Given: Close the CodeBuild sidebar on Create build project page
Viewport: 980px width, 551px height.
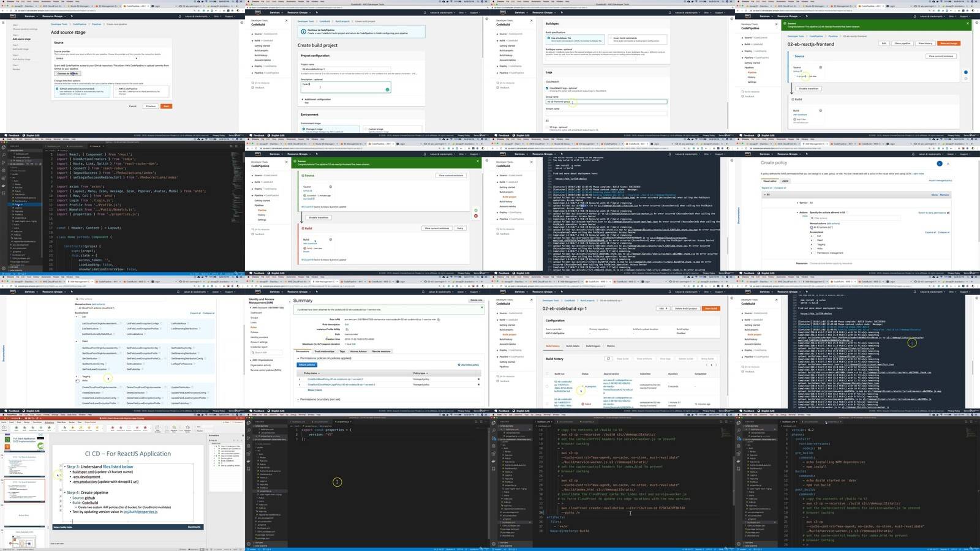Looking at the screenshot, I should 287,22.
